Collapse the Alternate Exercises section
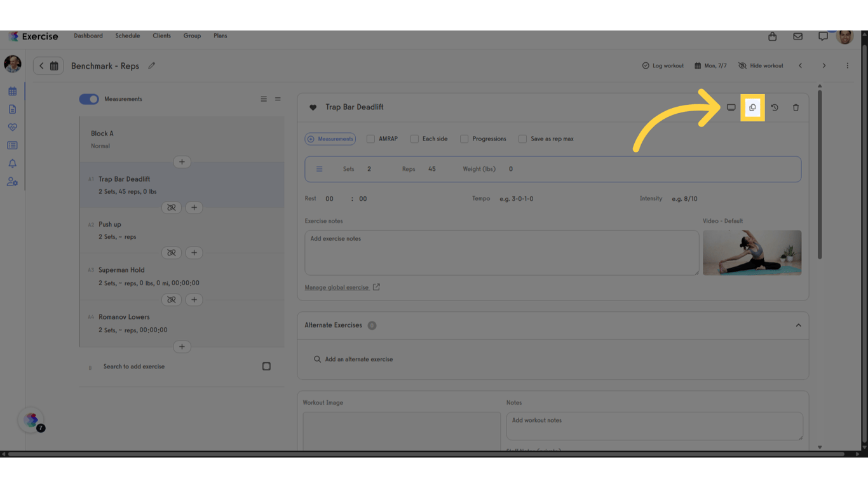 pyautogui.click(x=799, y=325)
